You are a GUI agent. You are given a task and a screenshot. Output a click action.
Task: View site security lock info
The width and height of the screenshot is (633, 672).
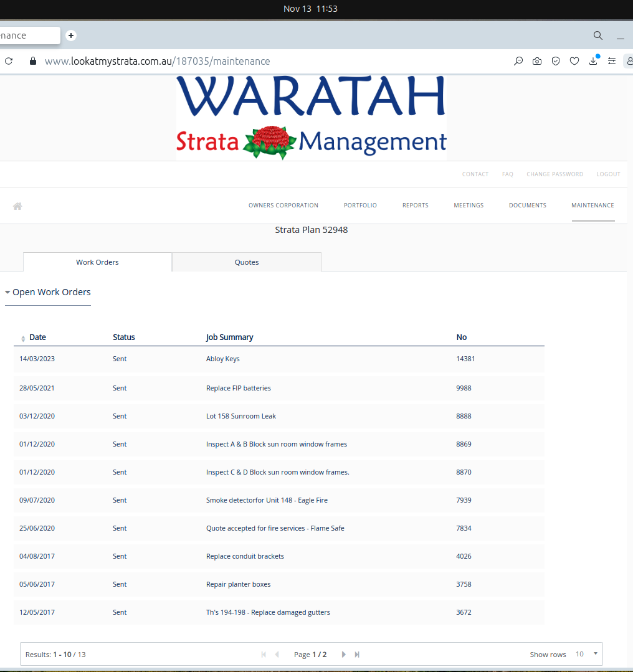33,61
